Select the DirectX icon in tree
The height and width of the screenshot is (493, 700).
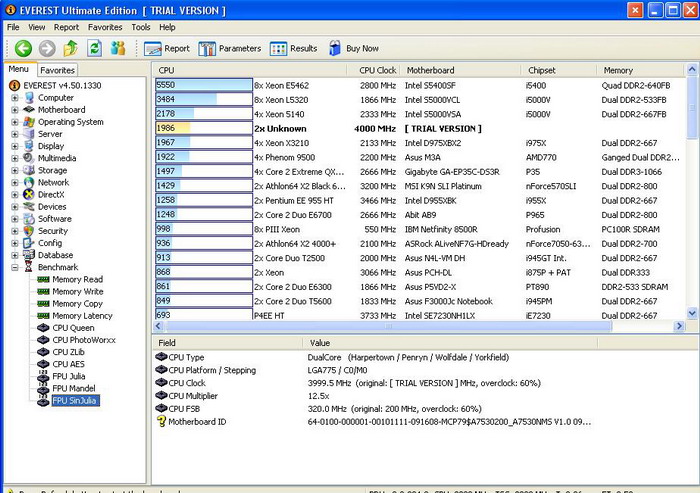click(x=29, y=195)
